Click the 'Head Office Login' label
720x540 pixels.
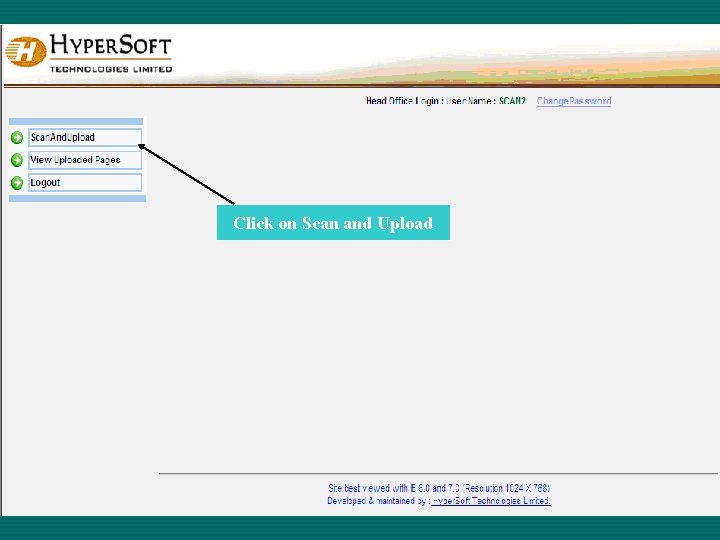402,101
